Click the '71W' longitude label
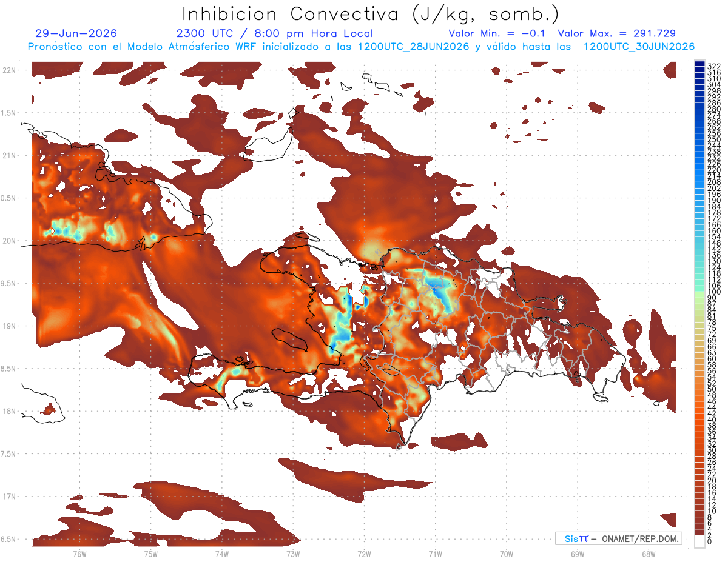 (x=435, y=554)
